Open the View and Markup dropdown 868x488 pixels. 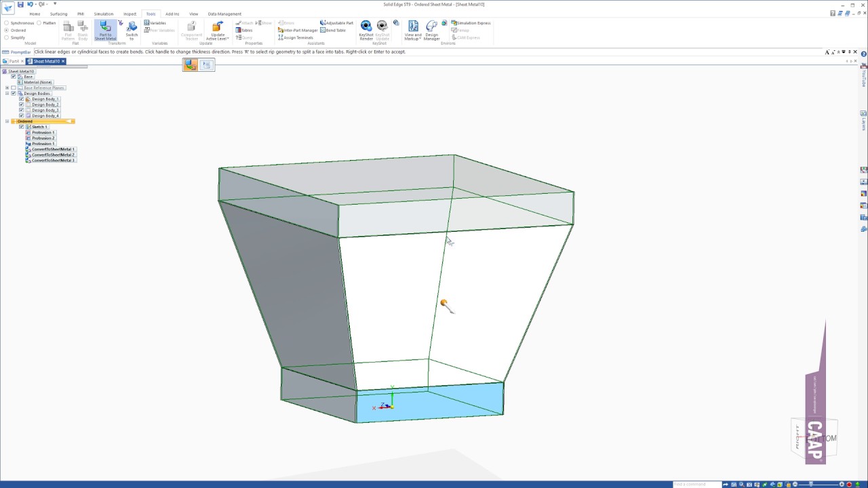pos(412,30)
